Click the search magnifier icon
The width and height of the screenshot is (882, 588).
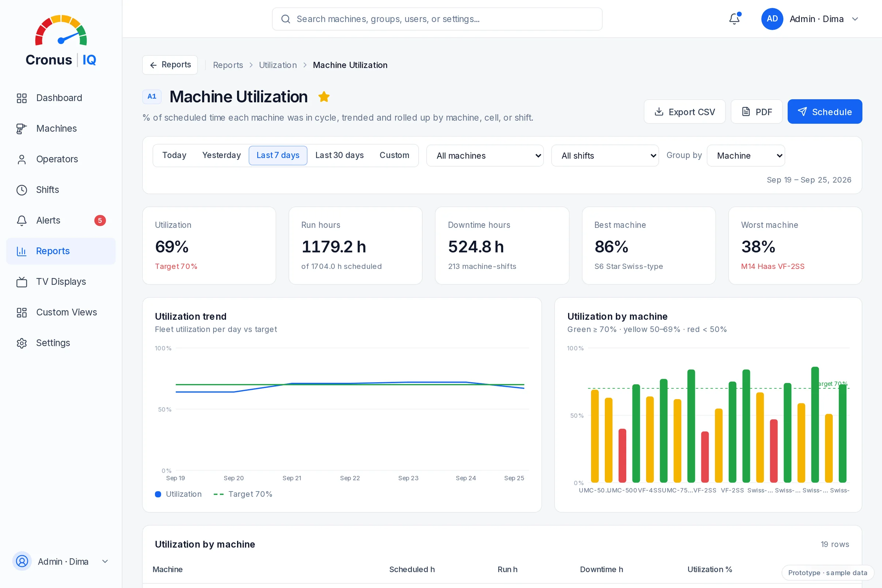(x=286, y=19)
